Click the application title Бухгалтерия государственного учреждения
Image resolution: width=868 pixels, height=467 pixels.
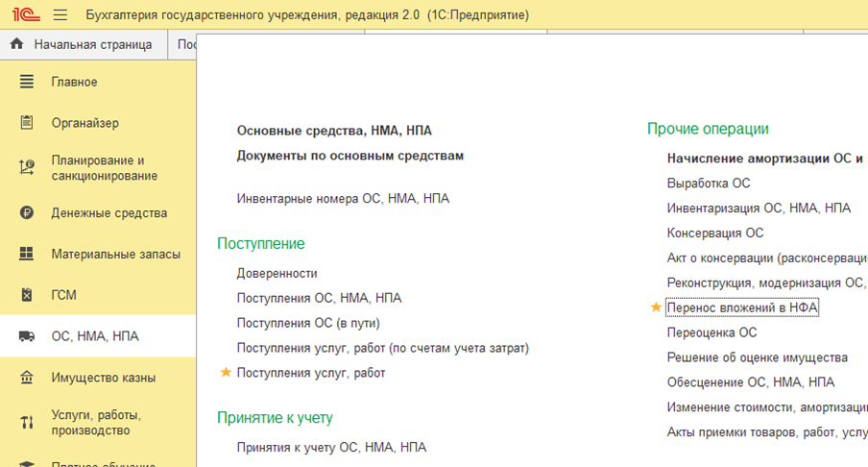[x=307, y=15]
